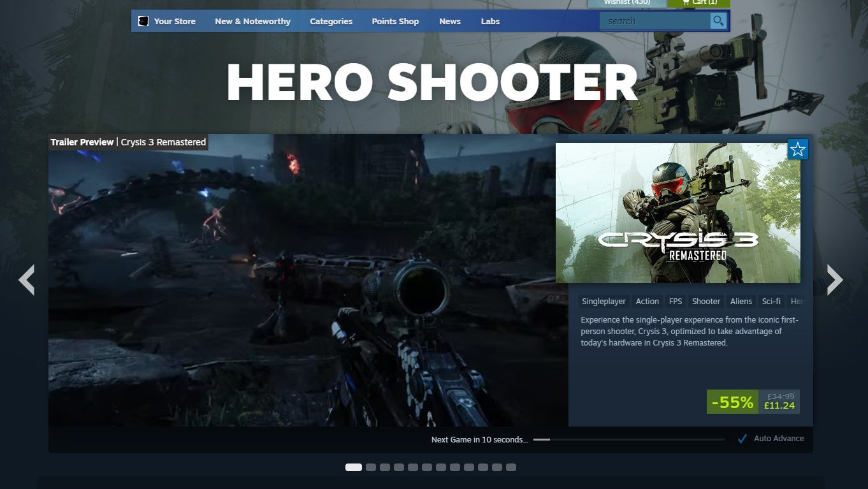This screenshot has width=868, height=489.
Task: Add Crysis 3 Remastered to wishlist via star icon
Action: (797, 149)
